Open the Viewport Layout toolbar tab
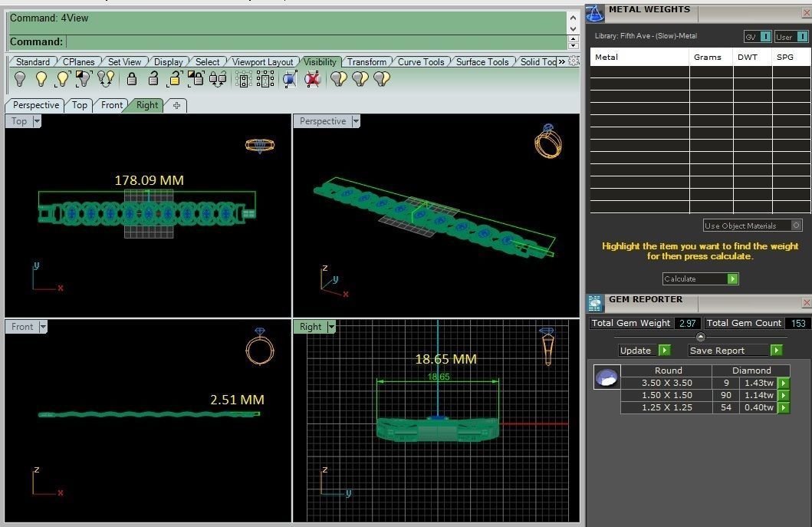Screen dimensions: 812x527 coord(262,61)
